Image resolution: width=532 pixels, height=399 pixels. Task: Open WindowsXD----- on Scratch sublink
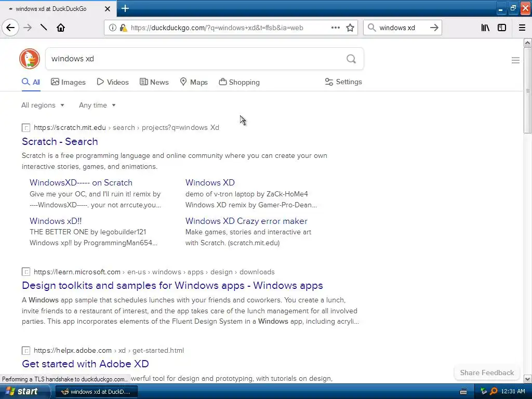(x=81, y=182)
